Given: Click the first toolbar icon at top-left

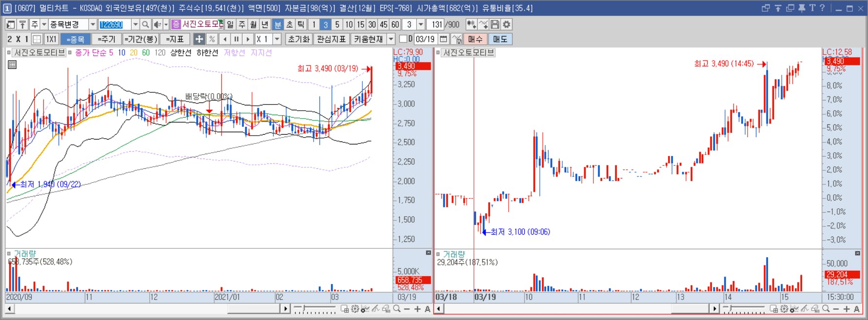Looking at the screenshot, I should coord(10,24).
